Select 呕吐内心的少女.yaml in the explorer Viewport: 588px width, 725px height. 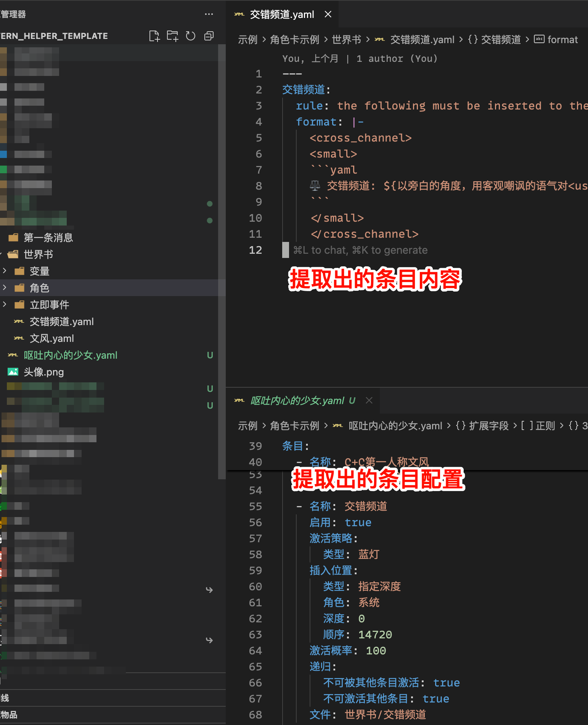click(70, 355)
